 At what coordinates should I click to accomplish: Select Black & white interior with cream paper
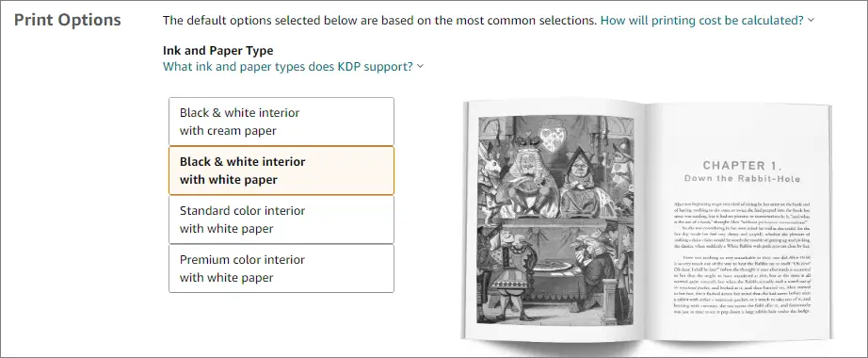(281, 122)
